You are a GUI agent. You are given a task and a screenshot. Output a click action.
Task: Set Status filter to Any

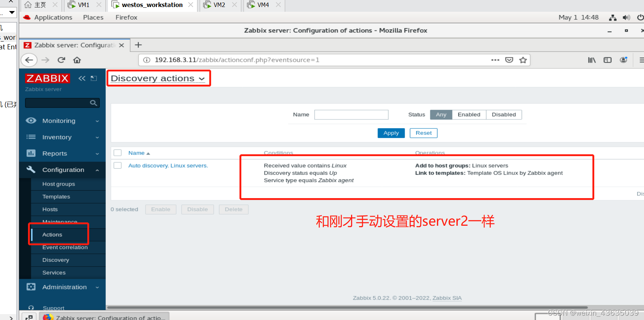[x=441, y=115]
